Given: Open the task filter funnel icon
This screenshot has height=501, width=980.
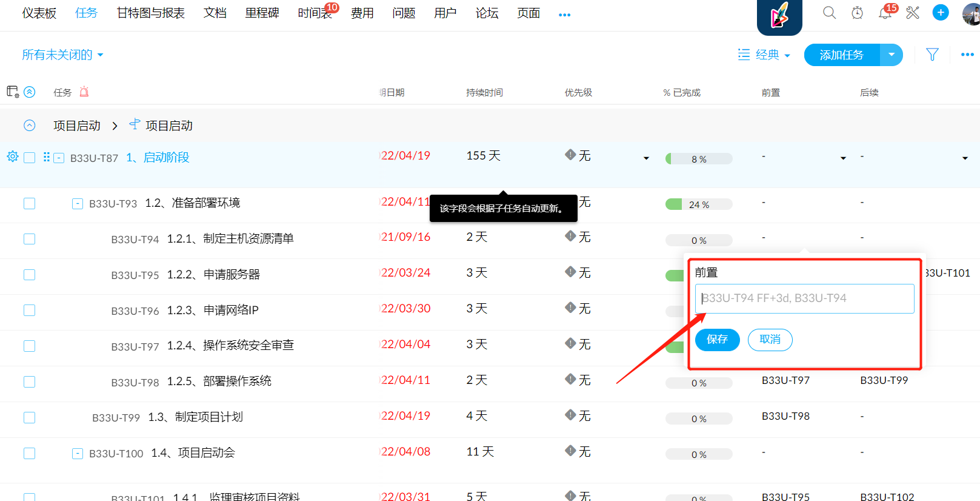Looking at the screenshot, I should (x=932, y=55).
